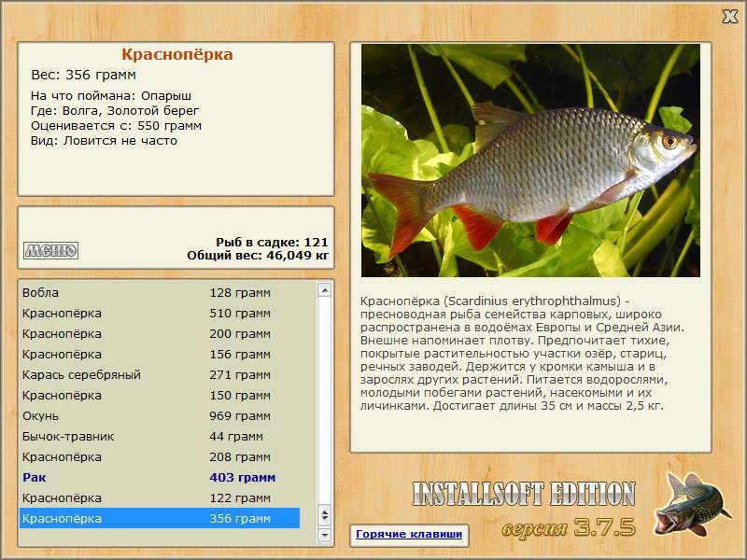Viewport: 747px width, 560px height.
Task: Open the Меню button
Action: click(51, 250)
